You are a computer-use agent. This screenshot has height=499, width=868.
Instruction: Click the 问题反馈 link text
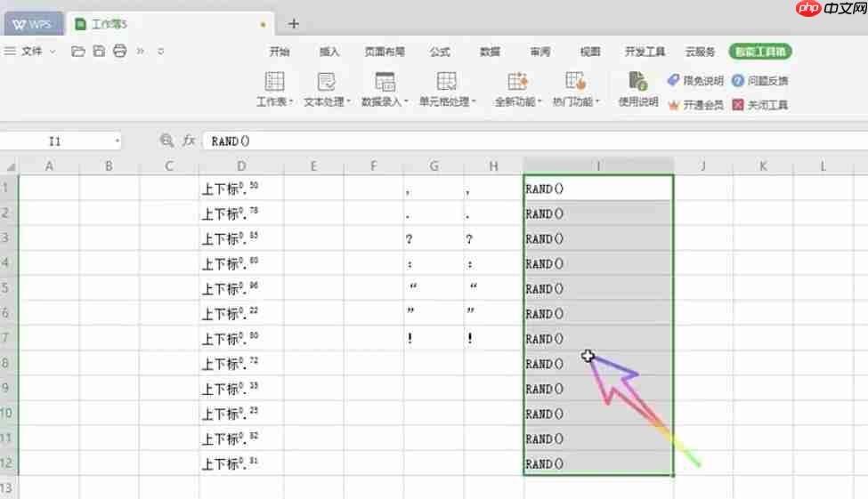(767, 81)
